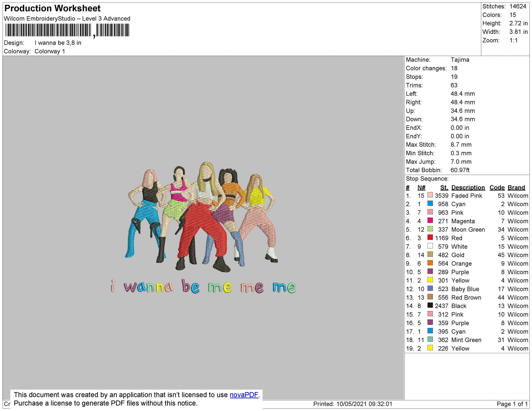Select the Cyan swatch with 958 stitches
The height and width of the screenshot is (411, 532).
(430, 203)
